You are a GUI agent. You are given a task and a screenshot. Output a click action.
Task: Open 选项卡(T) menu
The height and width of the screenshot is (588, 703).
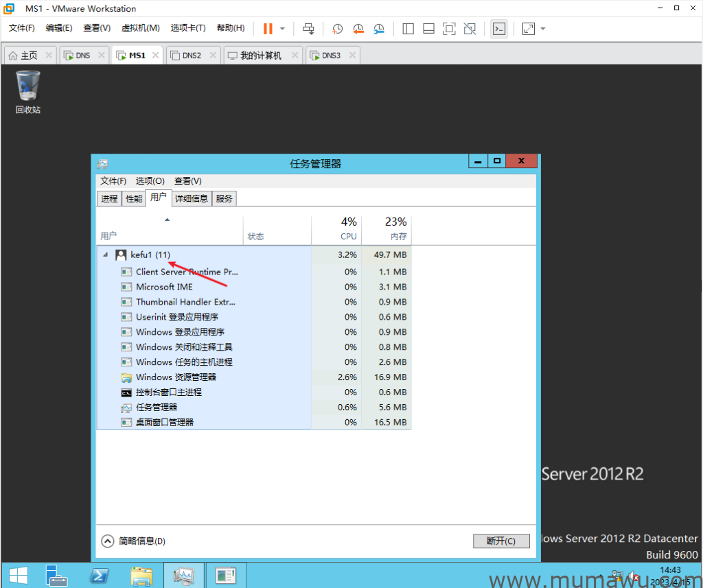tap(188, 27)
